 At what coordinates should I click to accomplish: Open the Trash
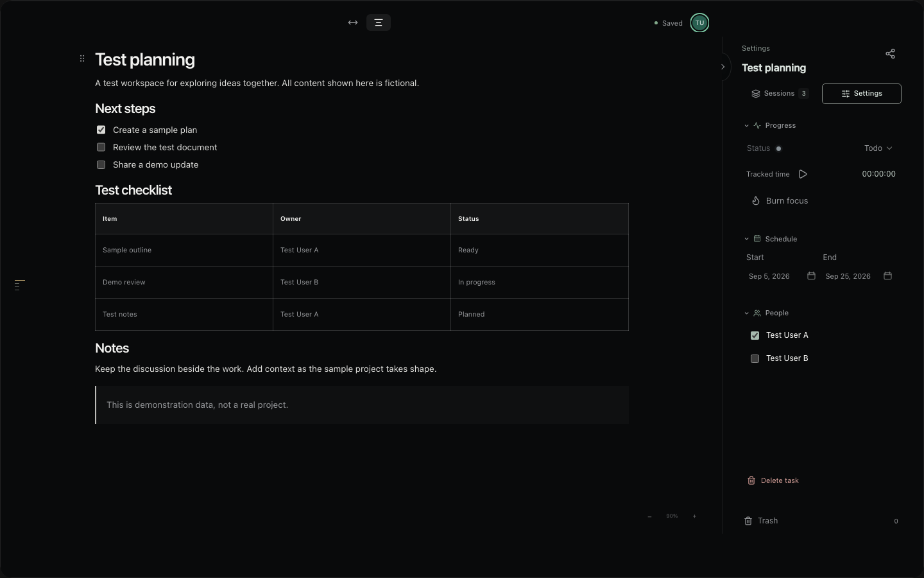[x=821, y=521]
